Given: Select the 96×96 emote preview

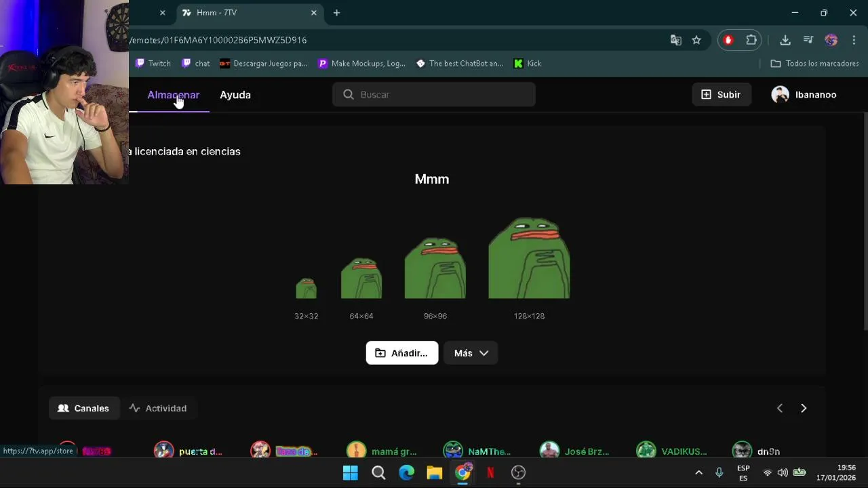Looking at the screenshot, I should 435,268.
